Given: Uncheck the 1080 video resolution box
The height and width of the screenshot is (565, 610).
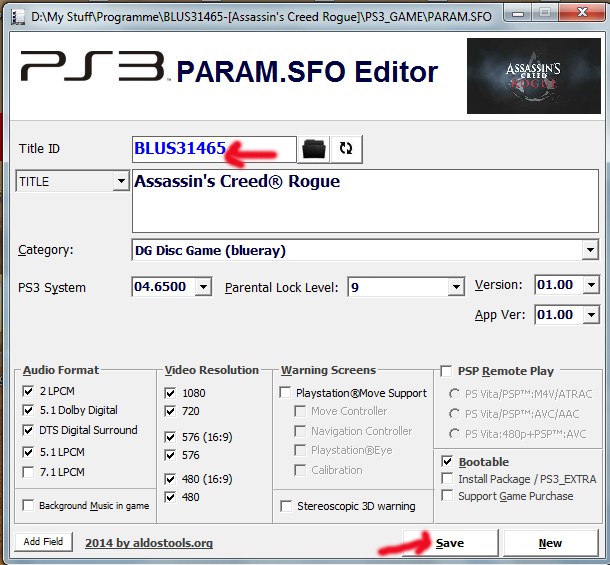Looking at the screenshot, I should (x=170, y=393).
